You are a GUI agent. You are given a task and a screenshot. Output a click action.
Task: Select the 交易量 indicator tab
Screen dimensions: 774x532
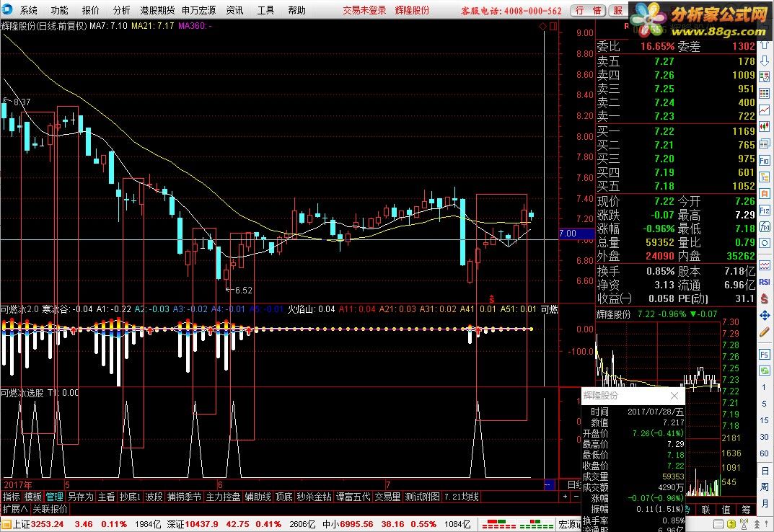pyautogui.click(x=387, y=497)
